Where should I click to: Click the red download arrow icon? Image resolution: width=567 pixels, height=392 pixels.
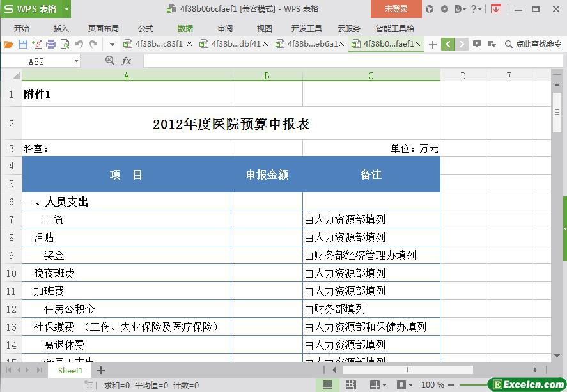pos(496,9)
